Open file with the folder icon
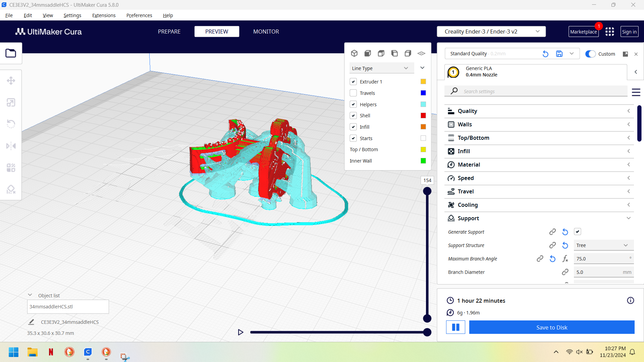The height and width of the screenshot is (362, 644). click(x=11, y=53)
